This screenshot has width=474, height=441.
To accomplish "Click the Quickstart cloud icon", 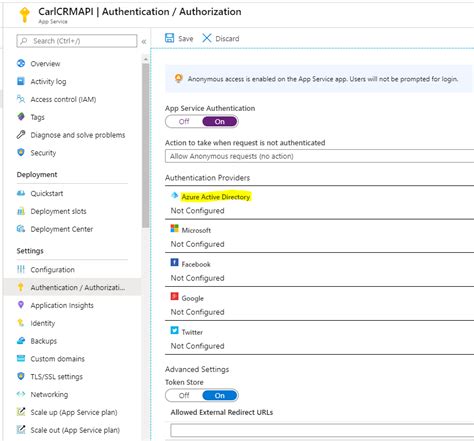I will click(x=21, y=193).
